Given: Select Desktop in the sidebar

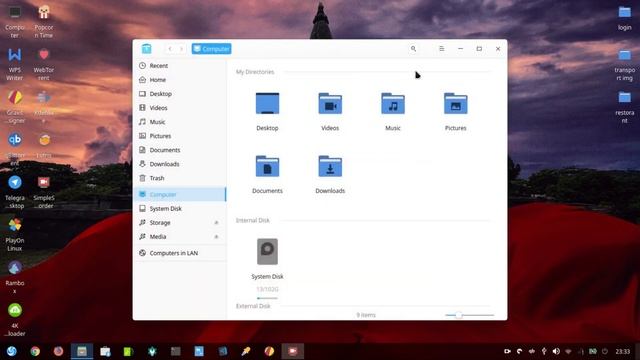Looking at the screenshot, I should pos(180,94).
